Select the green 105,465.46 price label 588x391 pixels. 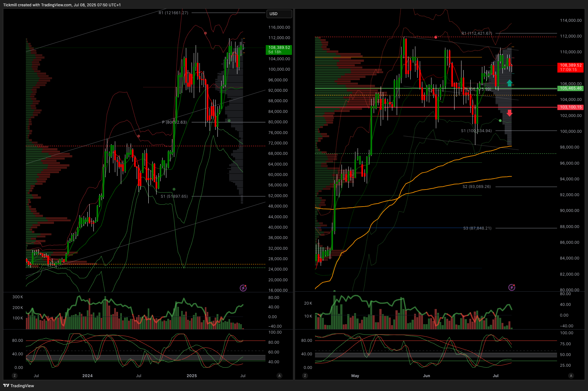[x=571, y=88]
